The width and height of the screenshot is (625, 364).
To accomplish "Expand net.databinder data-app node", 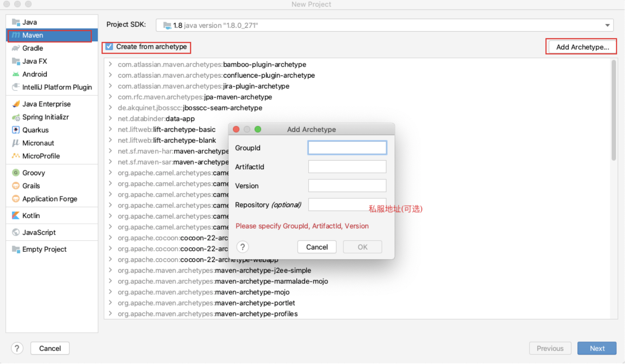I will [110, 118].
